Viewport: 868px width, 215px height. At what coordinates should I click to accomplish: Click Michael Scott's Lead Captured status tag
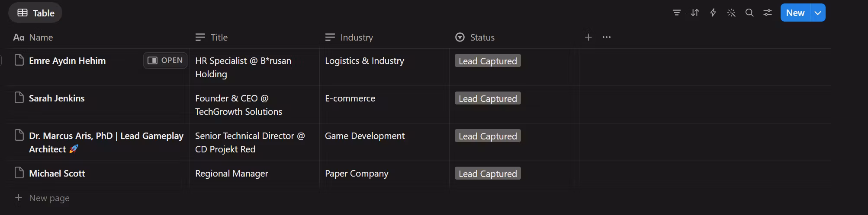click(x=488, y=174)
